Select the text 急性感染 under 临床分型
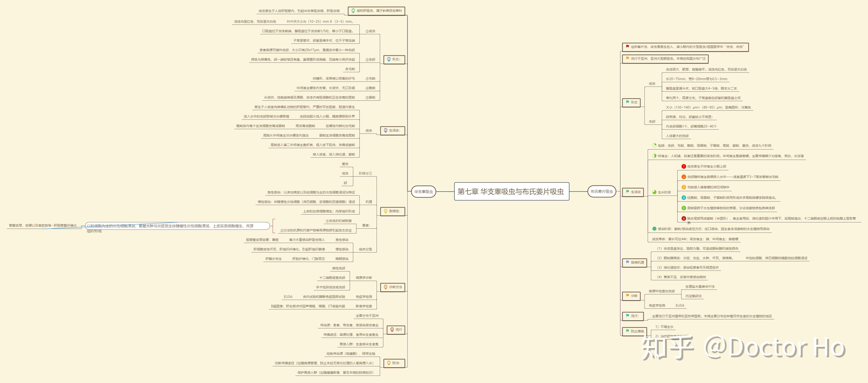The image size is (868, 383). [x=342, y=240]
